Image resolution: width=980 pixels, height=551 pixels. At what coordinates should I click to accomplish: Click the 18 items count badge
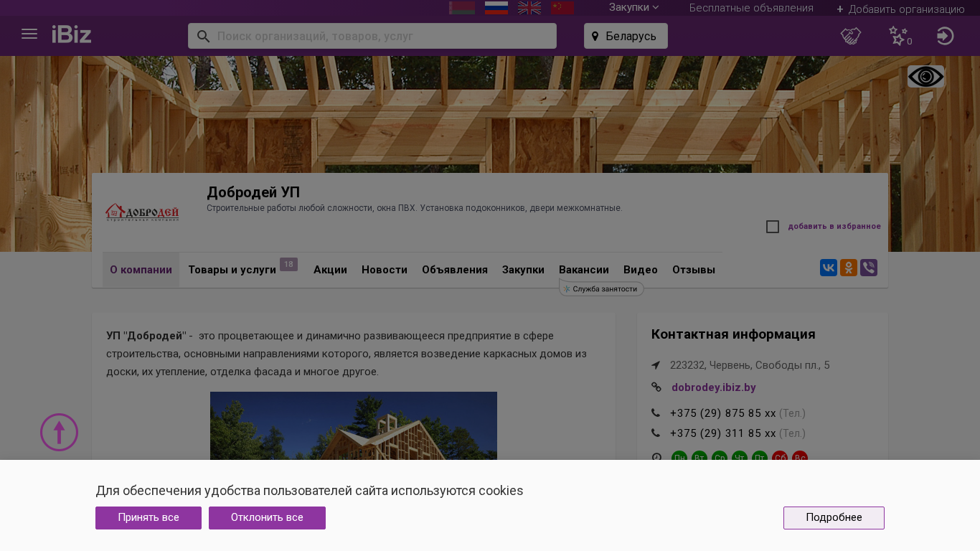coord(288,264)
